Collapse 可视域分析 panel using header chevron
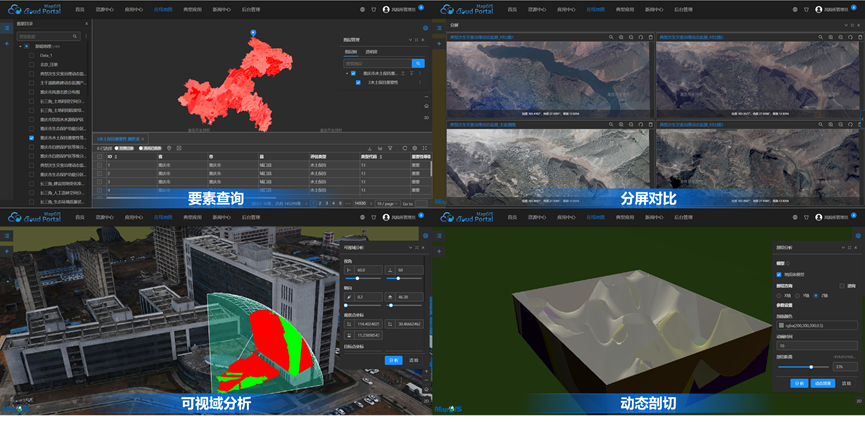865x430 pixels. (x=410, y=248)
